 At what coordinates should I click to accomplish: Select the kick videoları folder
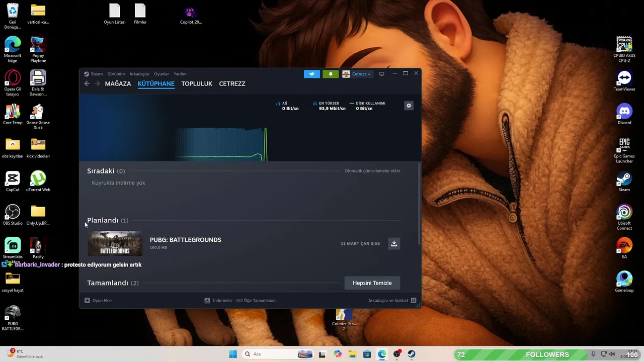[38, 148]
